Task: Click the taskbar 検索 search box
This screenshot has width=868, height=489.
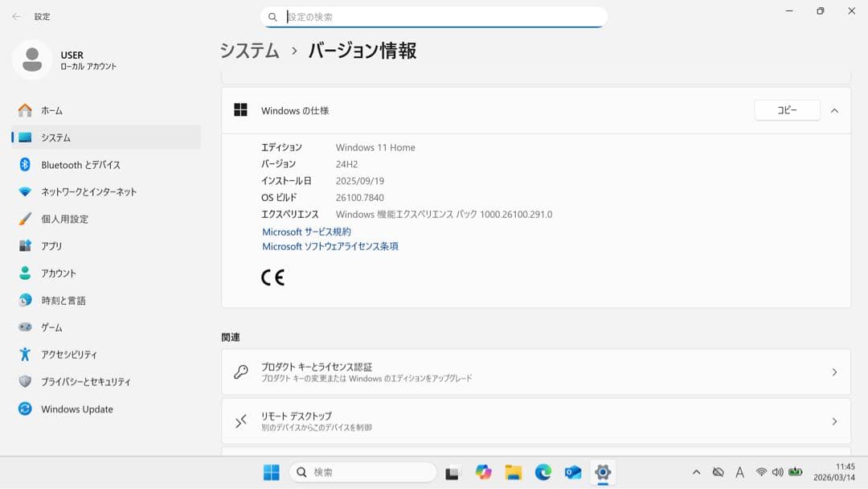Action: coord(362,472)
